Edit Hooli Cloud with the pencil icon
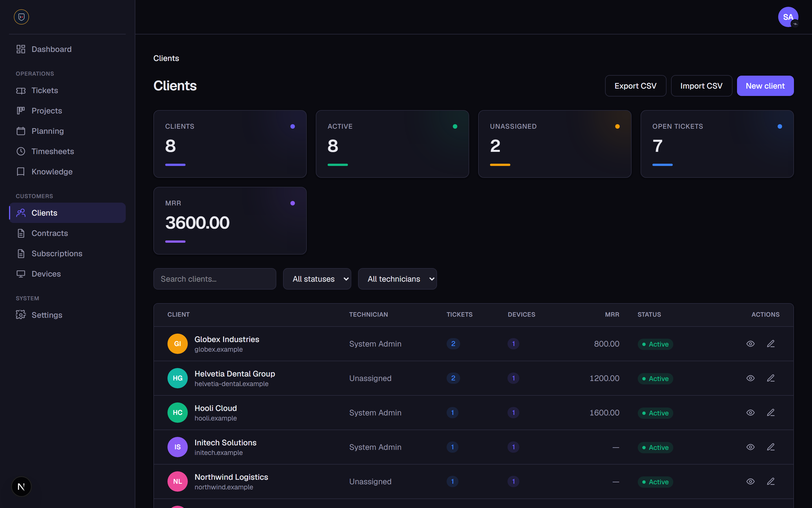This screenshot has width=812, height=508. click(771, 413)
